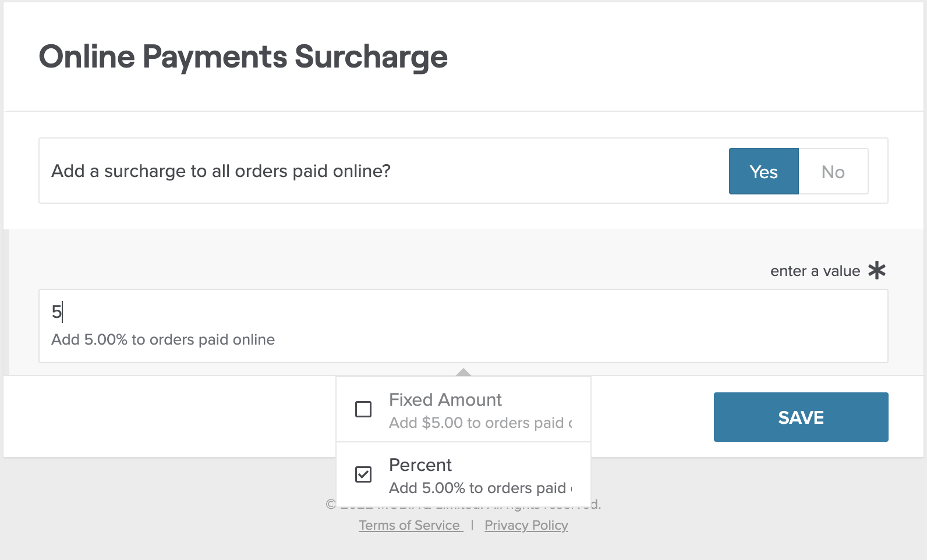Click the 'Add a surcharge to all orders' question
The image size is (927, 560).
coord(221,171)
